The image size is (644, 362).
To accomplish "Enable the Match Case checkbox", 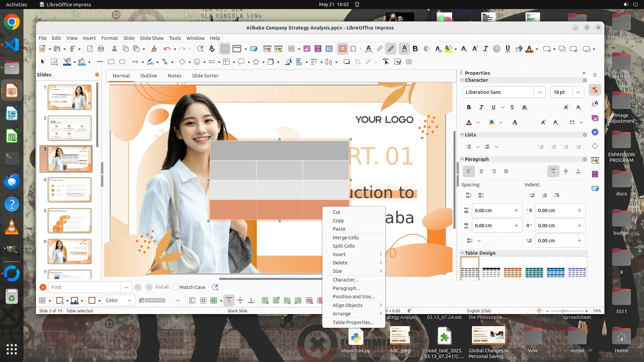I will pos(175,287).
